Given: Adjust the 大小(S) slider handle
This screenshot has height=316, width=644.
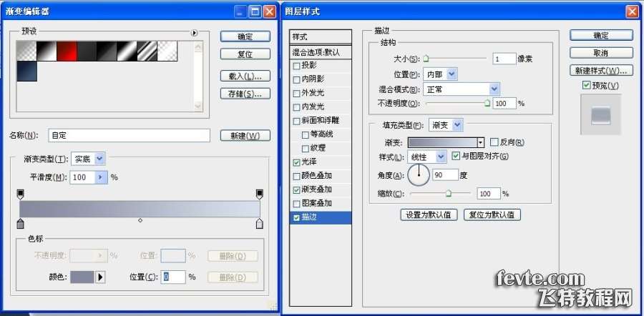Looking at the screenshot, I should pyautogui.click(x=426, y=59).
